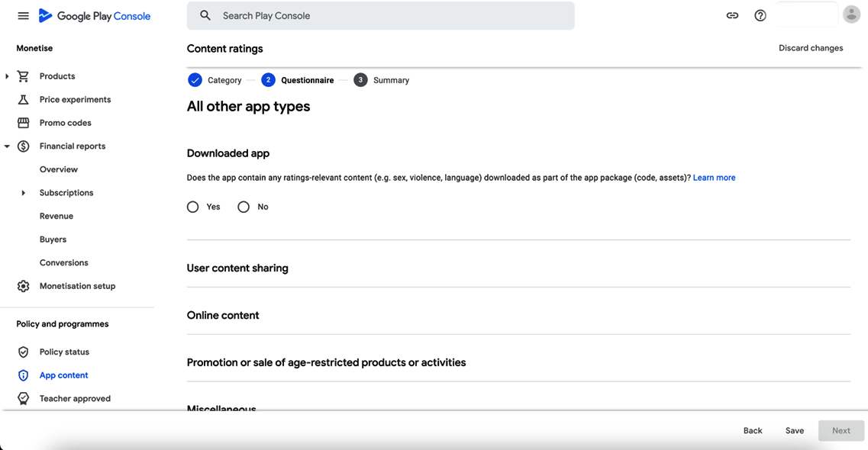
Task: Collapse the Financial reports section arrow
Action: click(x=7, y=146)
